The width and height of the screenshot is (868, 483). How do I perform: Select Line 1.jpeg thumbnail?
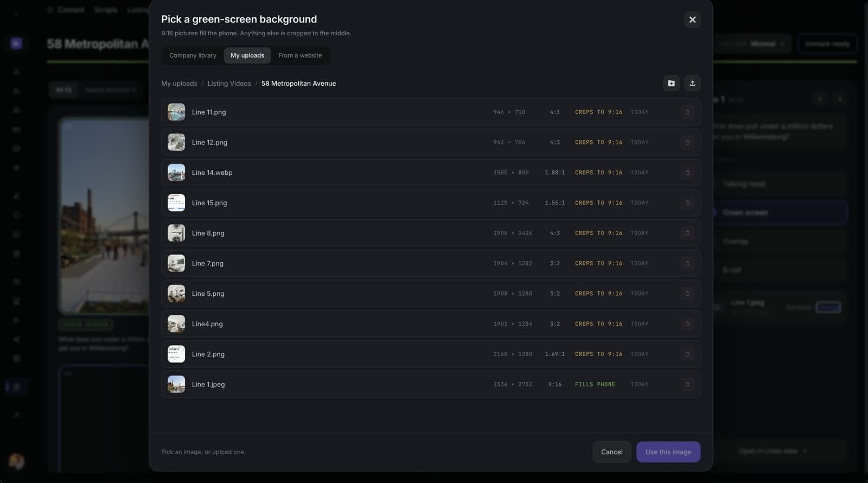tap(176, 384)
